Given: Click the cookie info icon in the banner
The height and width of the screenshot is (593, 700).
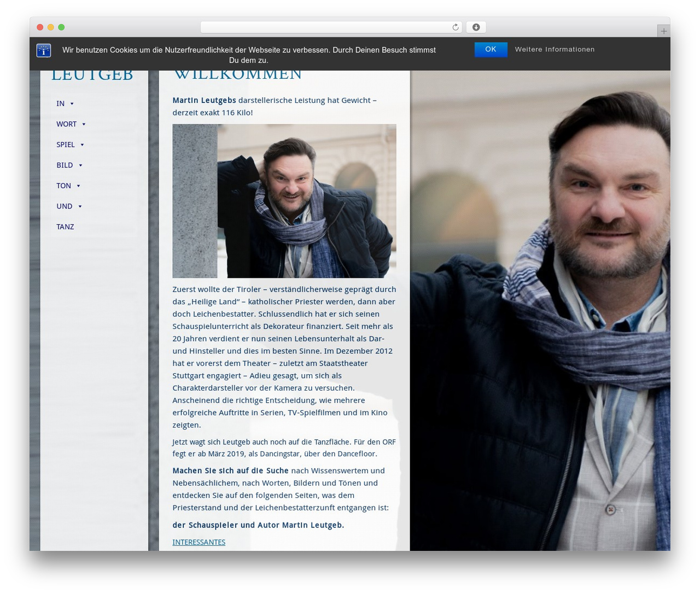Looking at the screenshot, I should [x=44, y=50].
